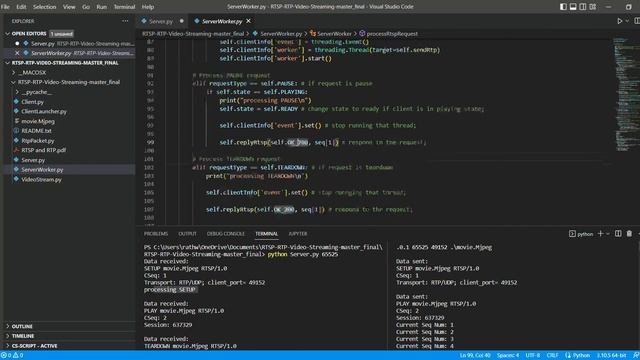Toggle the bottom panel layout icon
640x360 pixels.
click(x=573, y=7)
